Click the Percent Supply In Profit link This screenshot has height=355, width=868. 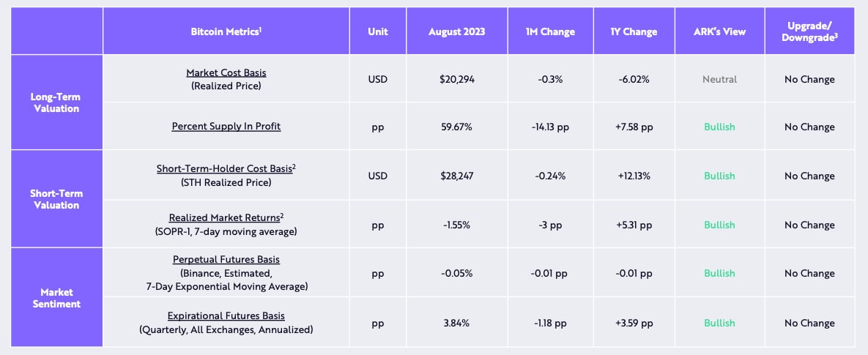pos(226,127)
